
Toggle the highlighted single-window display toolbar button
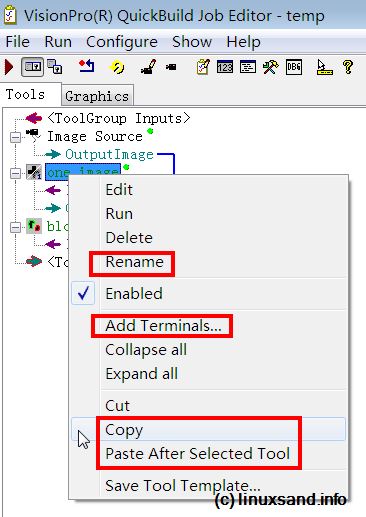[x=32, y=67]
